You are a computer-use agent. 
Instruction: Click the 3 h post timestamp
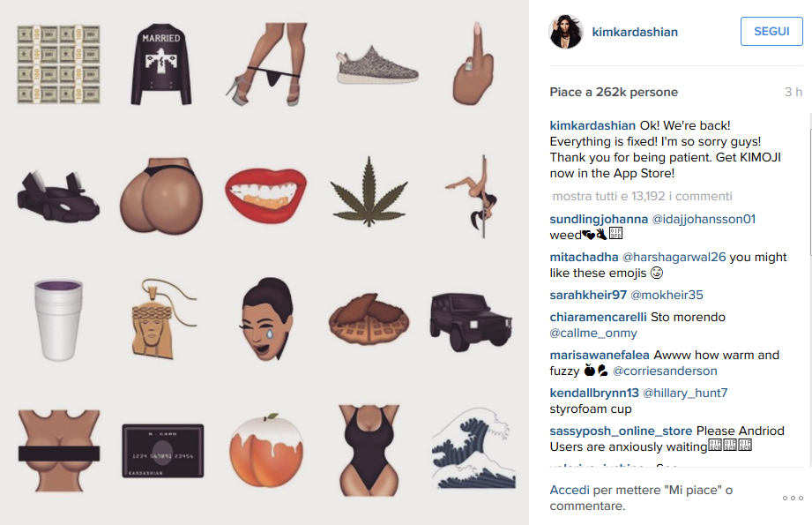pos(793,92)
